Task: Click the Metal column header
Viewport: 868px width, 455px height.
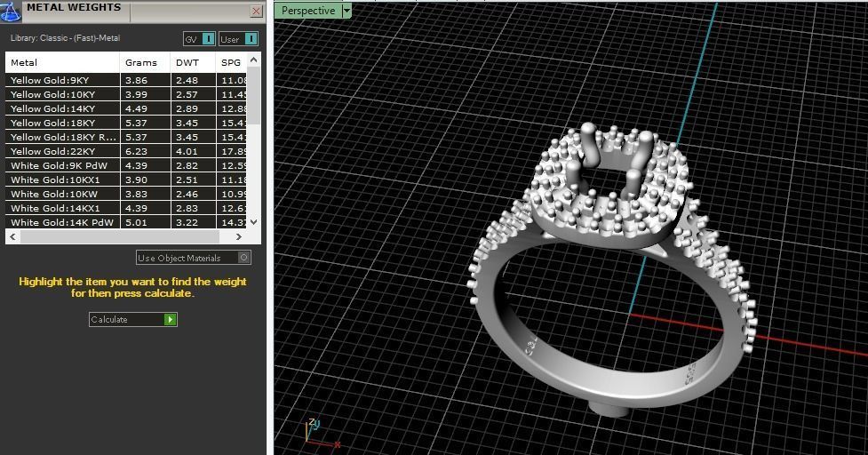Action: (x=62, y=62)
